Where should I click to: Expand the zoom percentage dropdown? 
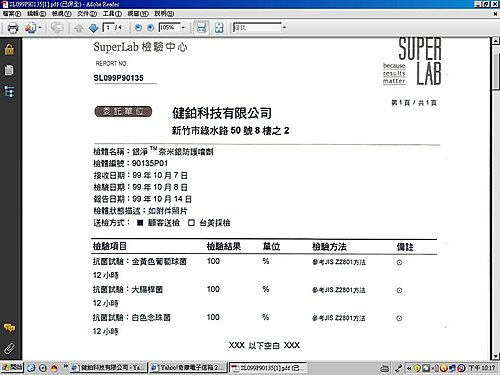[x=183, y=28]
